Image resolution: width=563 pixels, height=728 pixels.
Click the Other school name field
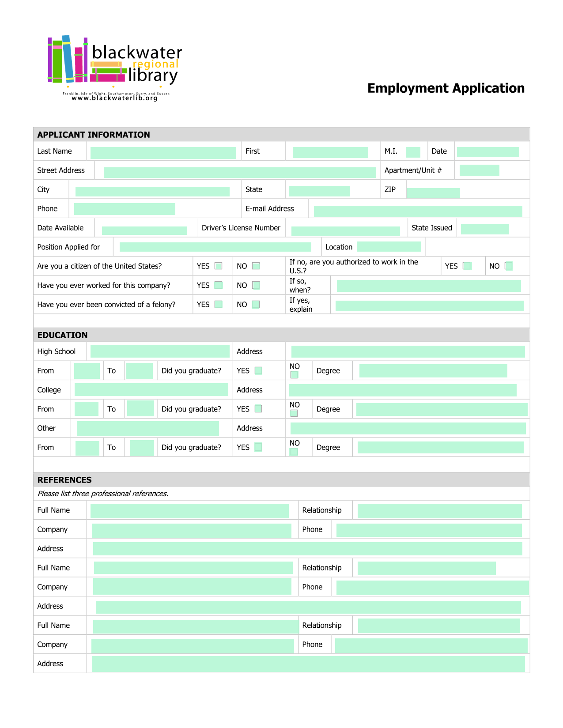coord(148,428)
